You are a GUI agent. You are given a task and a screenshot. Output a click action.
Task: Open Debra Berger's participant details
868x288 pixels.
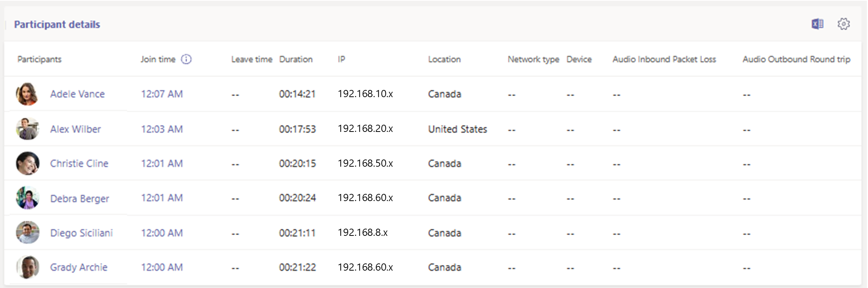pyautogui.click(x=80, y=198)
